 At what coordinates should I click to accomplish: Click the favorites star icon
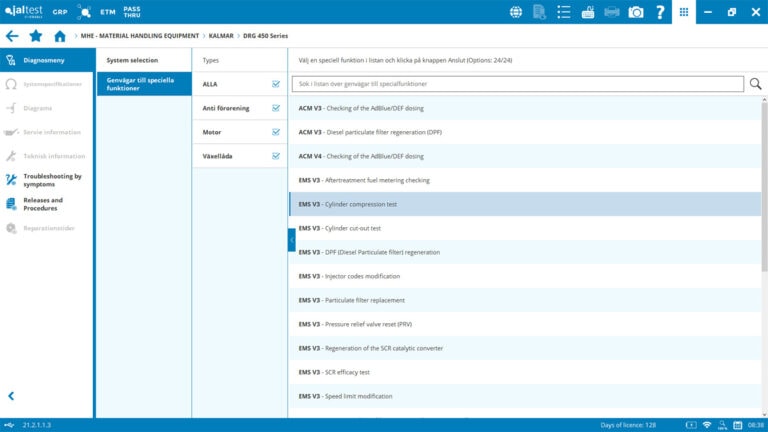(x=36, y=36)
